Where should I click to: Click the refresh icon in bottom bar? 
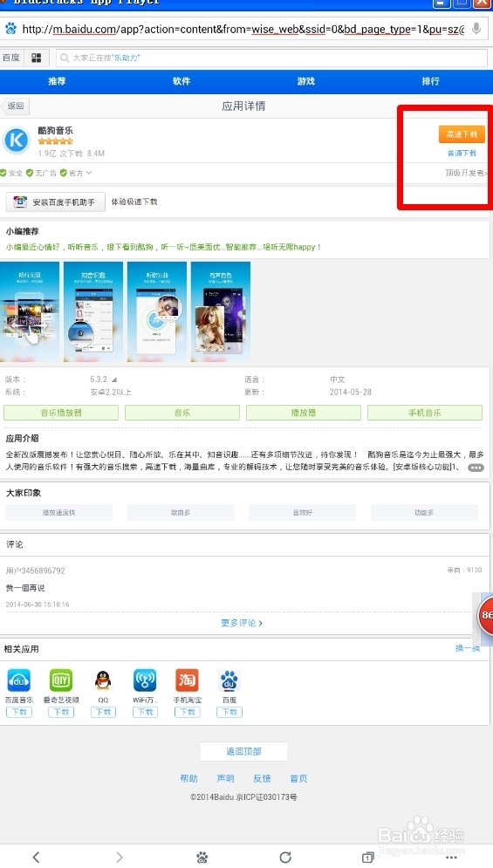tap(285, 857)
